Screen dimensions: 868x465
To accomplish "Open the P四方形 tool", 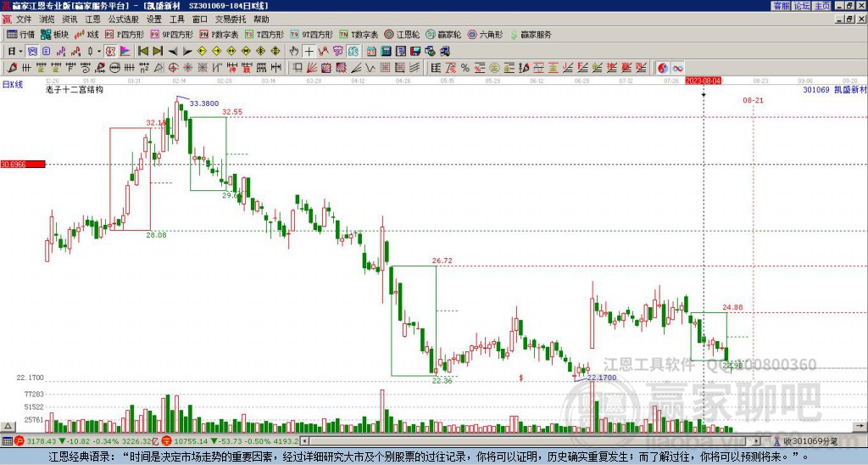I will point(125,34).
